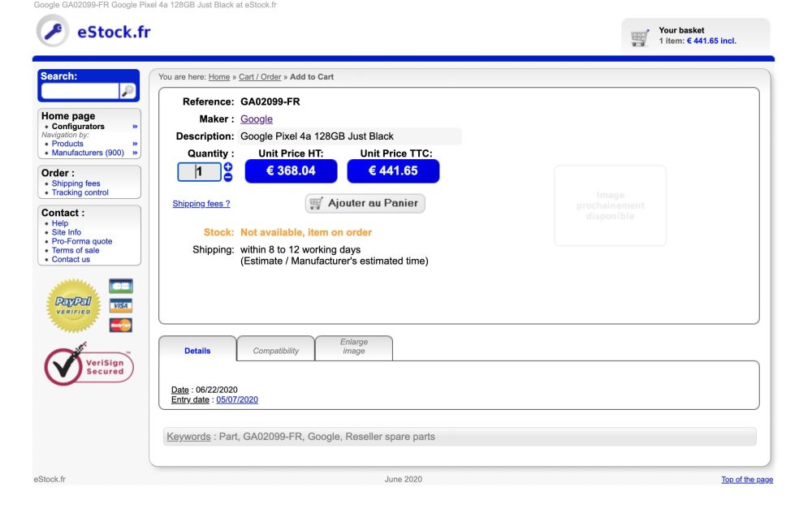Click the search magnifier icon button

128,91
